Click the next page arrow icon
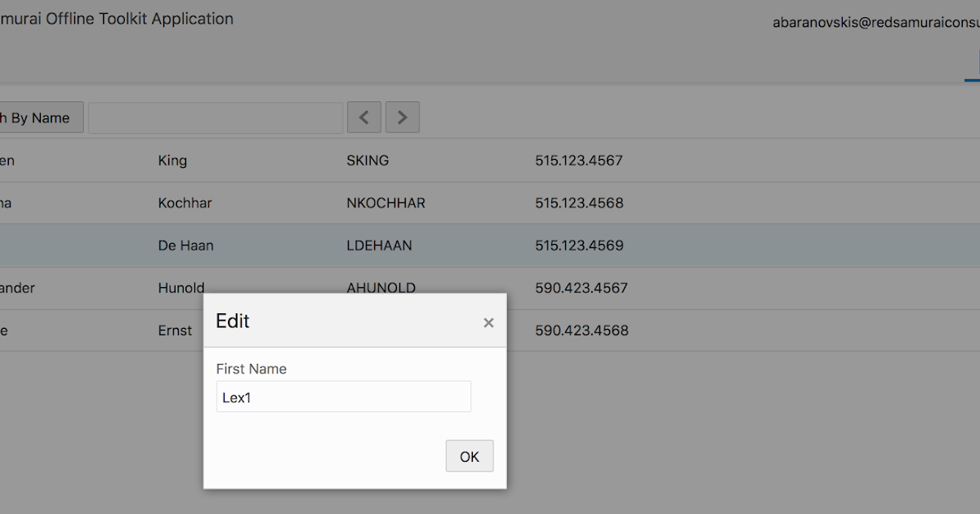The image size is (980, 514). click(402, 117)
